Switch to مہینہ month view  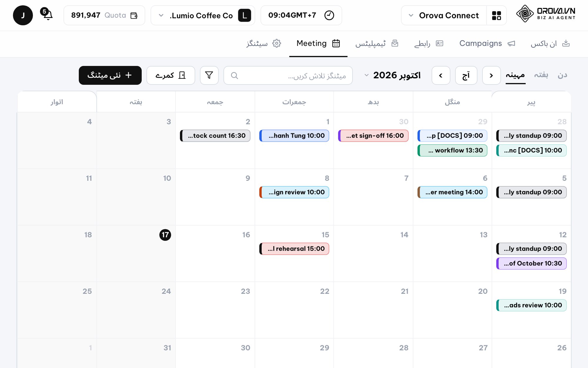click(515, 75)
